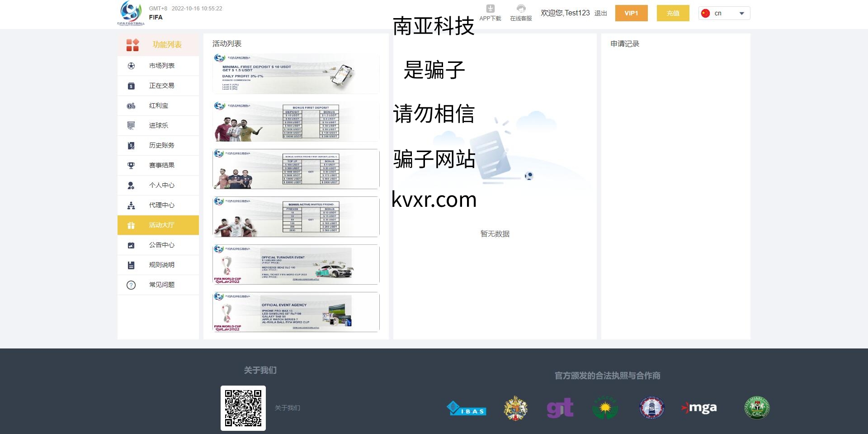Click the 申请记录 panel heading
This screenshot has width=868, height=434.
coord(625,44)
